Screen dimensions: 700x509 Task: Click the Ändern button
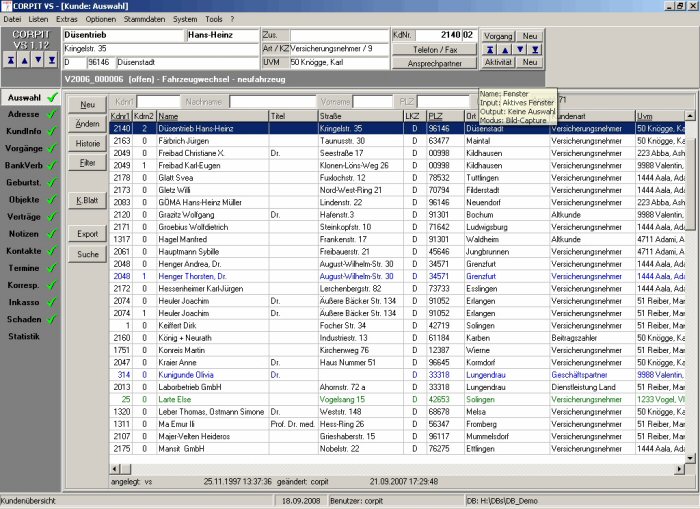[88, 124]
